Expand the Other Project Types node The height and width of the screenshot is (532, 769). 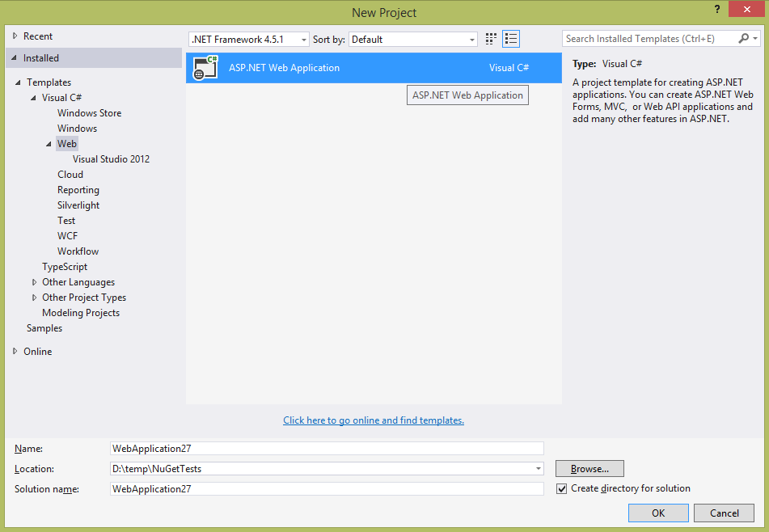pos(34,298)
